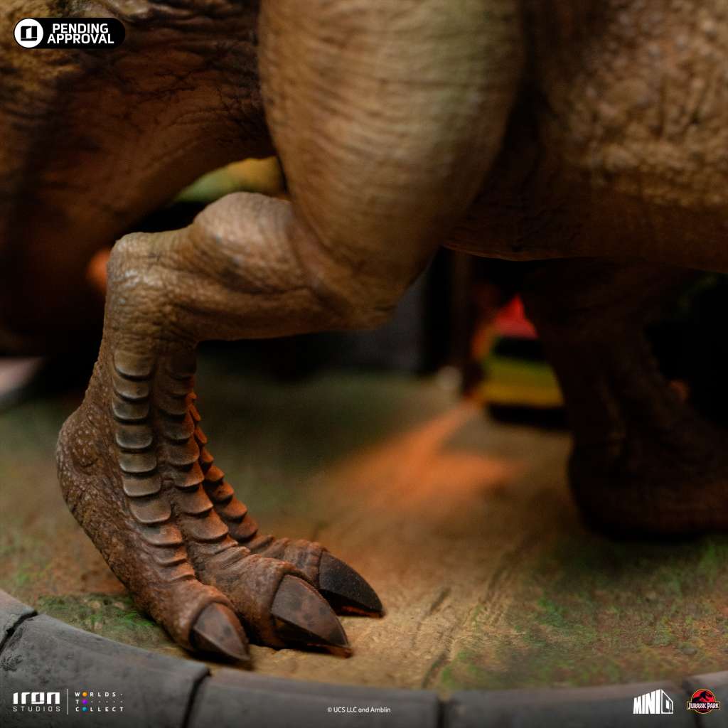Screen dimensions: 728x728
Task: Click the UCS LLC and Amblin copyright text
Action: tap(358, 710)
